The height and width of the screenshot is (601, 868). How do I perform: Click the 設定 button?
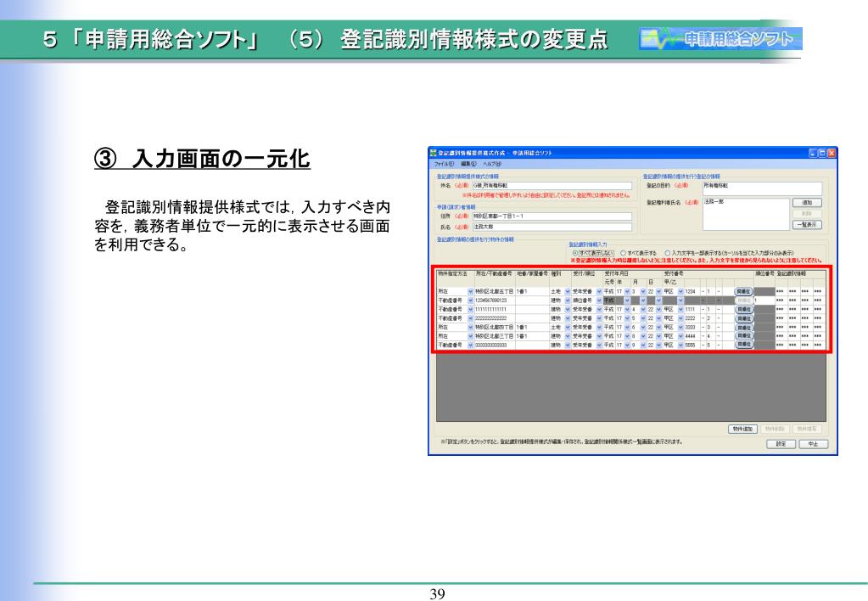[x=781, y=444]
